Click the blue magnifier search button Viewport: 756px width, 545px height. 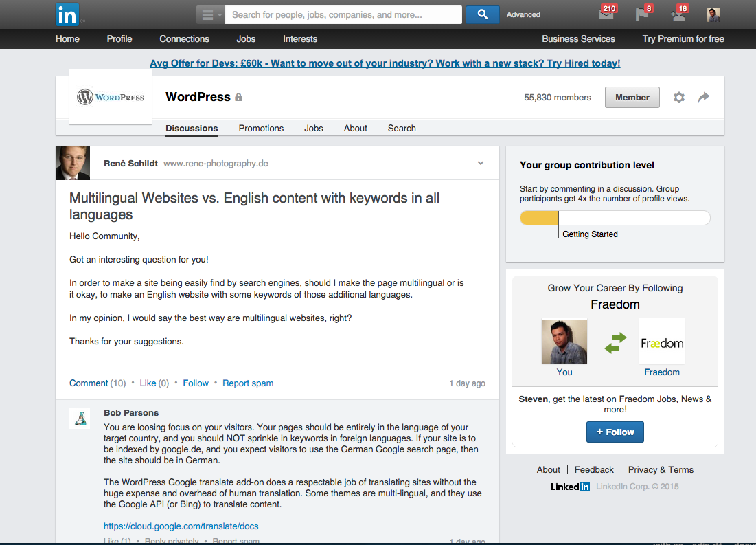click(x=482, y=14)
